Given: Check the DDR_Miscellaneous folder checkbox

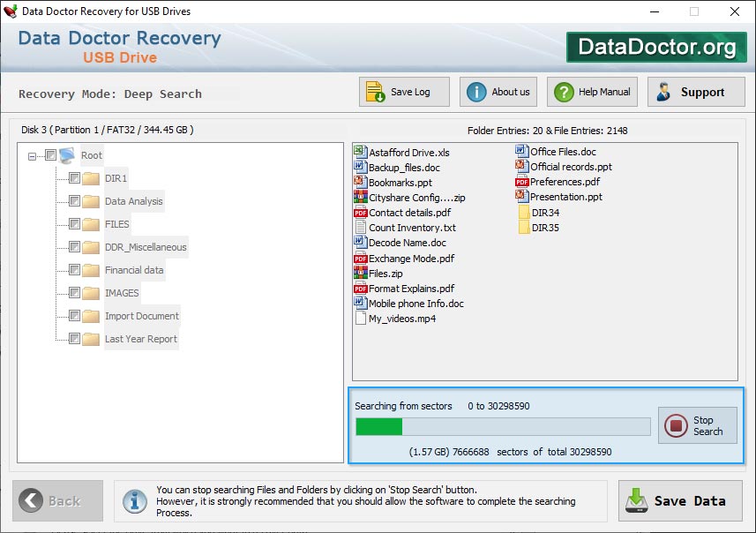Looking at the screenshot, I should pos(74,247).
